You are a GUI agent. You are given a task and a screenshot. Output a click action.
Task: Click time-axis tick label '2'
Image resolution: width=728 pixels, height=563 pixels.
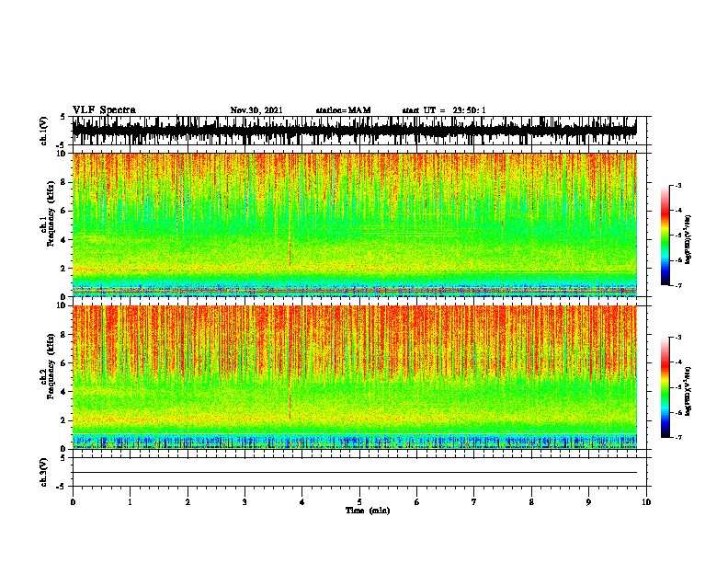(x=188, y=502)
